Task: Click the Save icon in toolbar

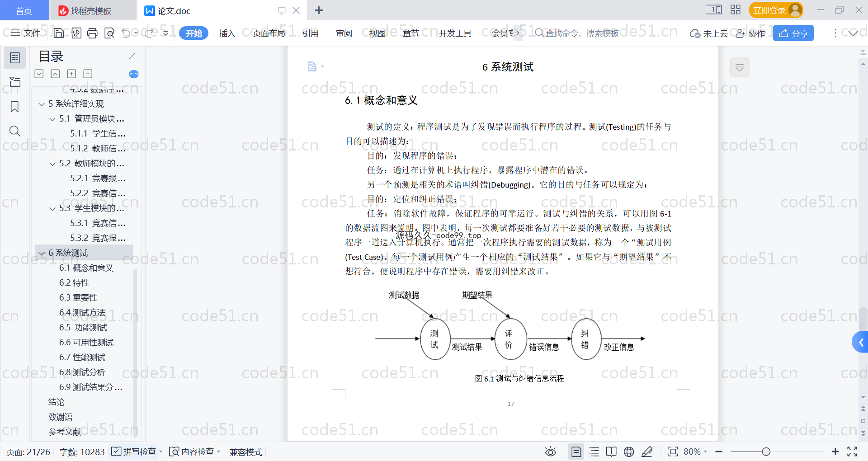Action: tap(59, 33)
